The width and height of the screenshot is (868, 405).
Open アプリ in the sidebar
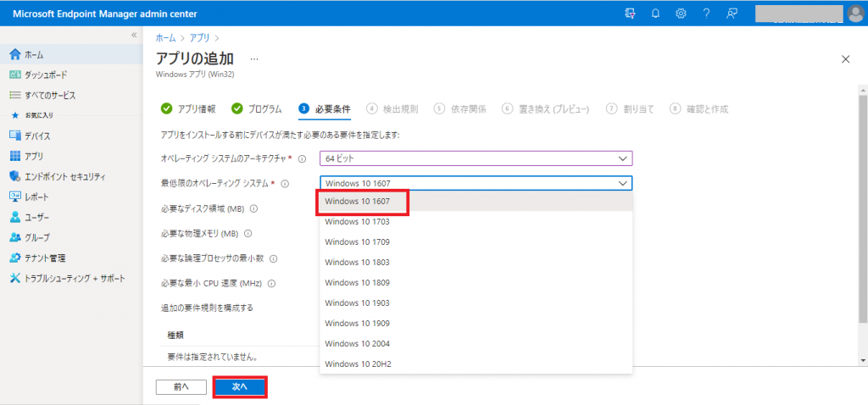pyautogui.click(x=71, y=157)
